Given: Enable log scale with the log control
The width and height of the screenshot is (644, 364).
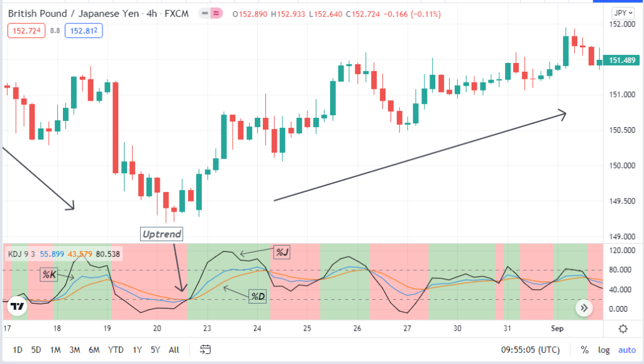Looking at the screenshot, I should pos(604,350).
